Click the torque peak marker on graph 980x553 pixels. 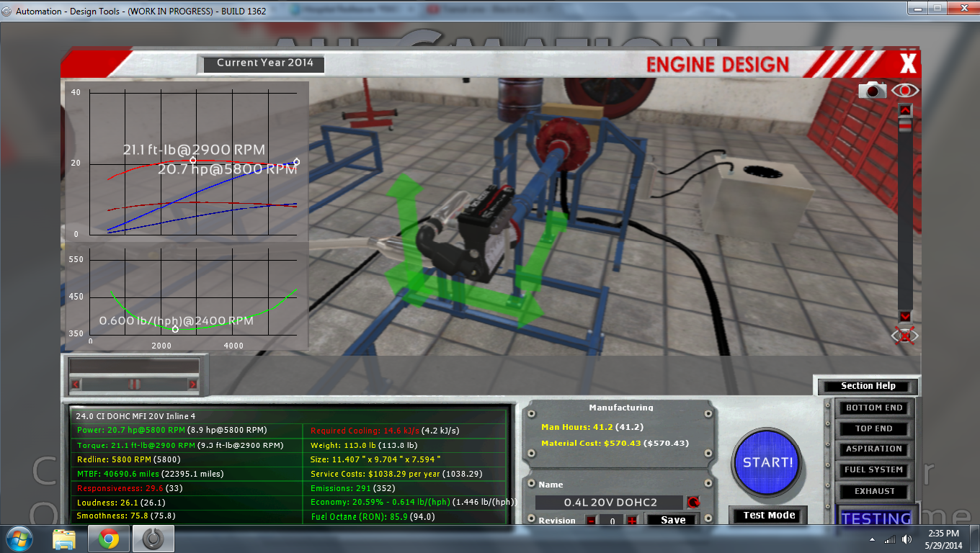pyautogui.click(x=193, y=160)
